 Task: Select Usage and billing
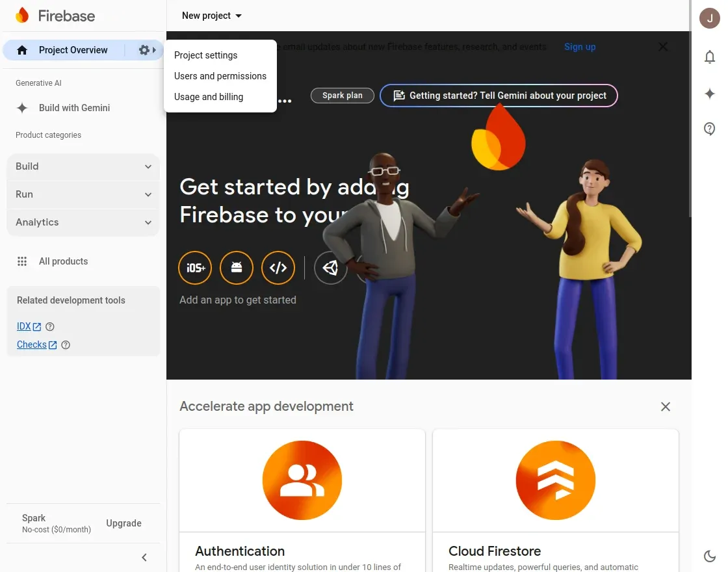pos(220,97)
